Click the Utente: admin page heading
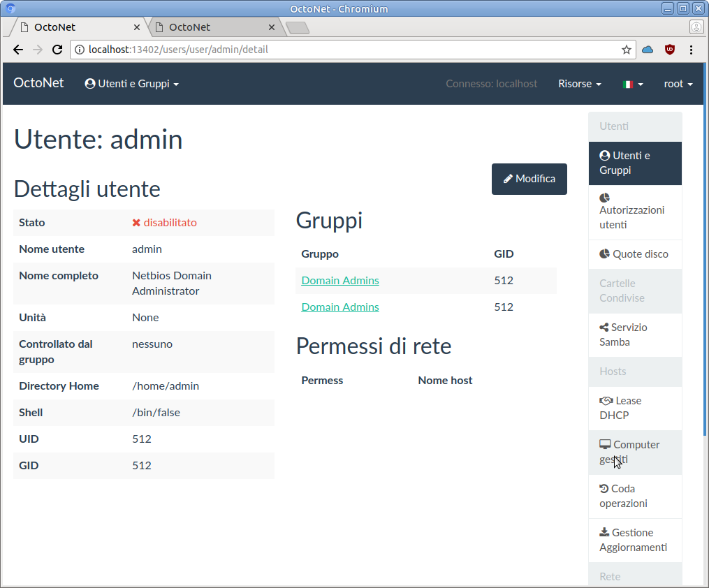 pyautogui.click(x=98, y=139)
